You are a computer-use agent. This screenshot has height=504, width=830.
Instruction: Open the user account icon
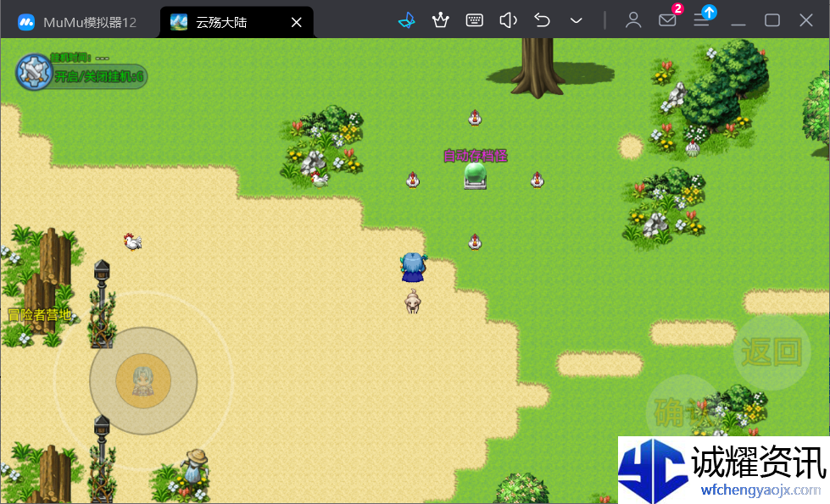point(633,20)
